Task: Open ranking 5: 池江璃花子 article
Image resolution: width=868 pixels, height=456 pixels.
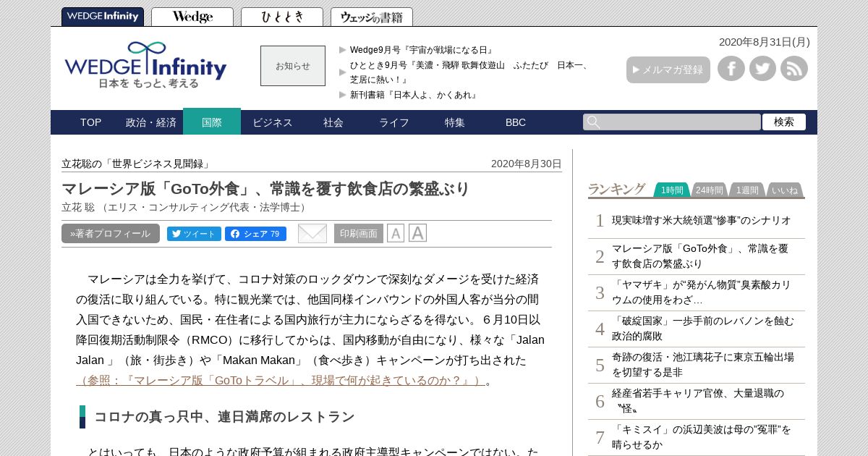Action: click(x=703, y=365)
